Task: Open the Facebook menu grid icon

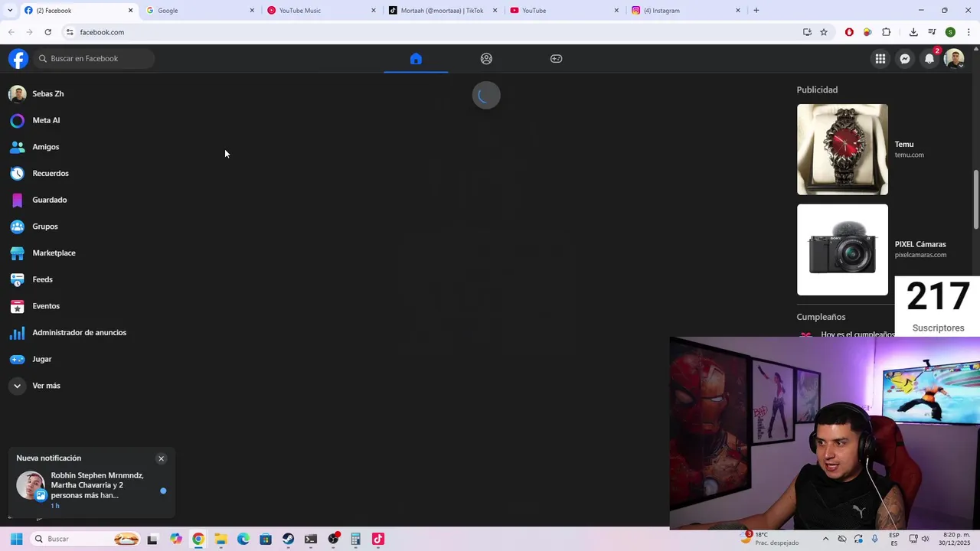Action: pyautogui.click(x=880, y=59)
